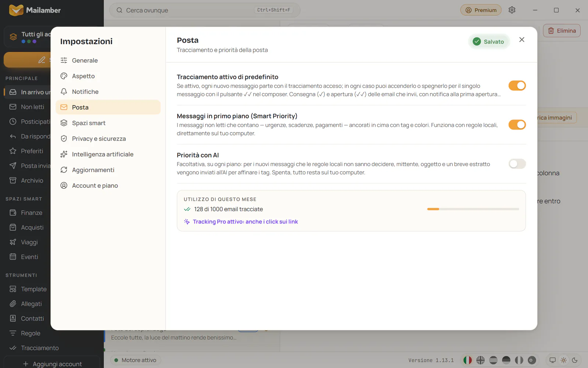Open Aspetto settings section
The width and height of the screenshot is (588, 368).
pos(108,76)
